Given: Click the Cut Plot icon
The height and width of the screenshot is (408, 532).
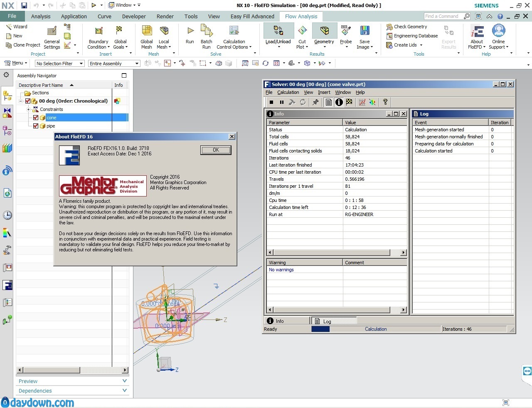Looking at the screenshot, I should point(302,31).
